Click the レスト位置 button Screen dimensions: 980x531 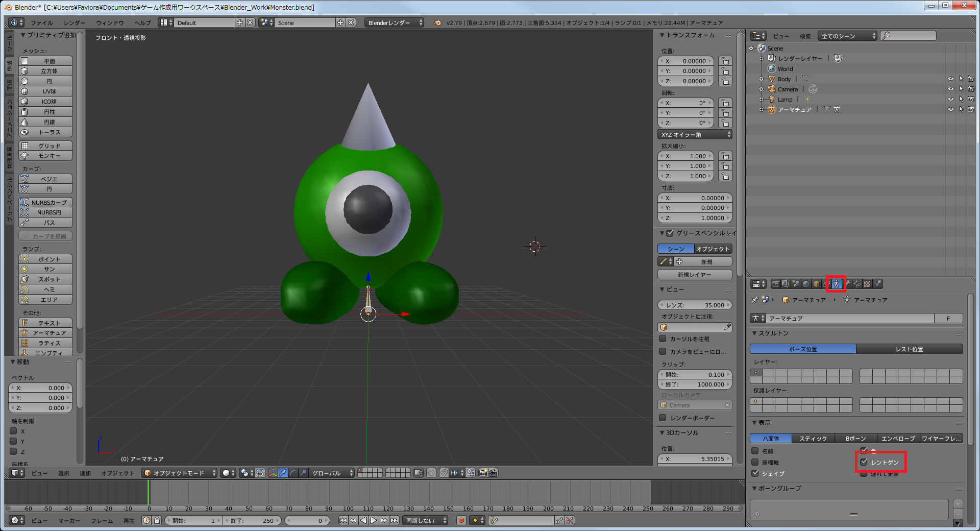910,349
